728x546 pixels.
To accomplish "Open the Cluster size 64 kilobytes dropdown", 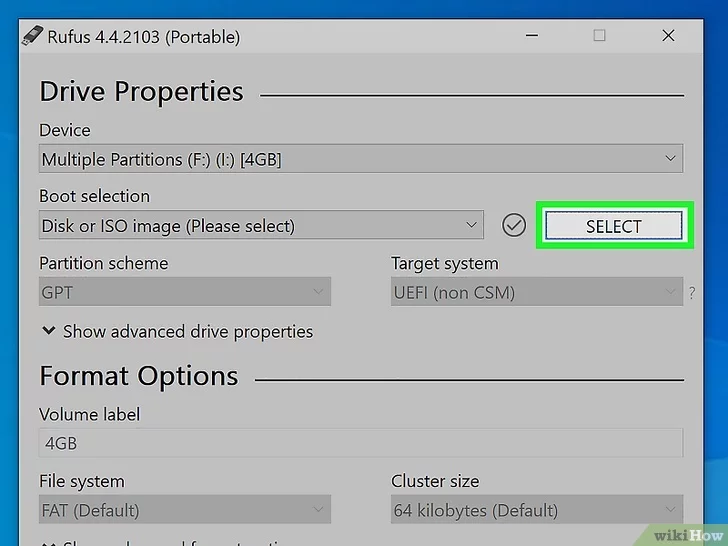I will [x=537, y=509].
